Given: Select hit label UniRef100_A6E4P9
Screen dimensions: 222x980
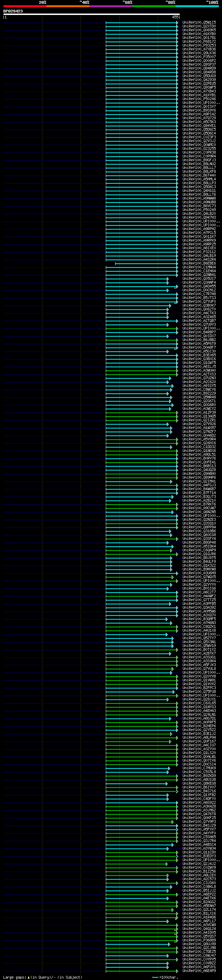Looking at the screenshot, I should (199, 971).
